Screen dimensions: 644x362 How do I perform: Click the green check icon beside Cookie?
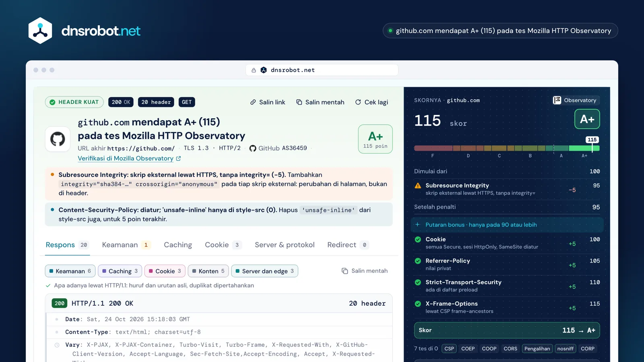tap(418, 239)
